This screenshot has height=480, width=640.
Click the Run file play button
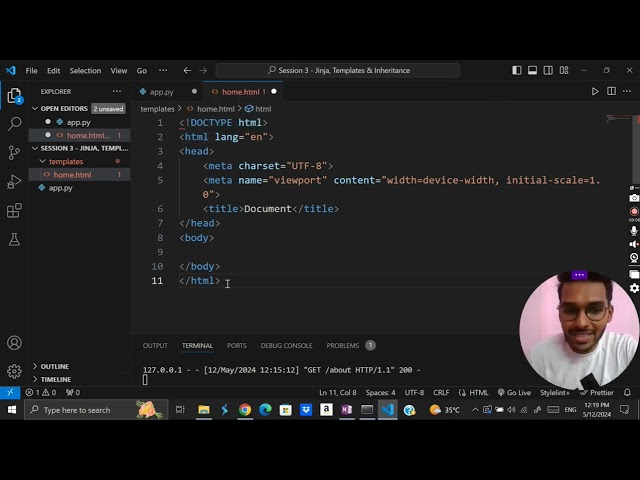pyautogui.click(x=595, y=92)
